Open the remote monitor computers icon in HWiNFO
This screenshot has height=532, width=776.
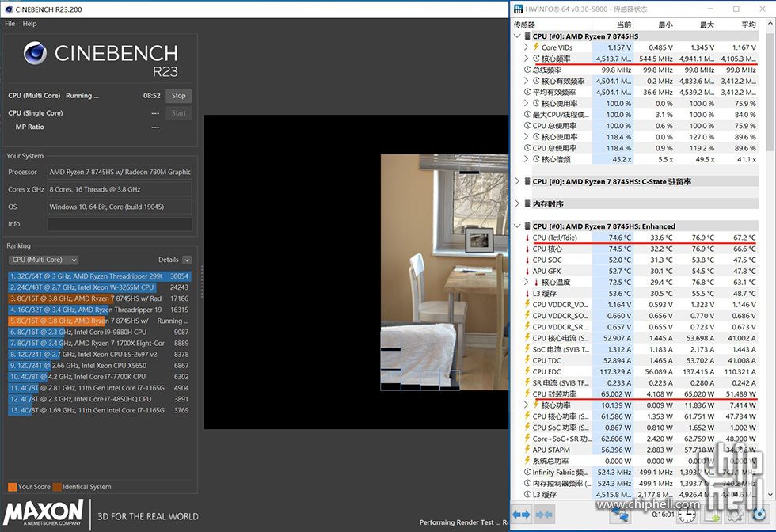(x=619, y=515)
